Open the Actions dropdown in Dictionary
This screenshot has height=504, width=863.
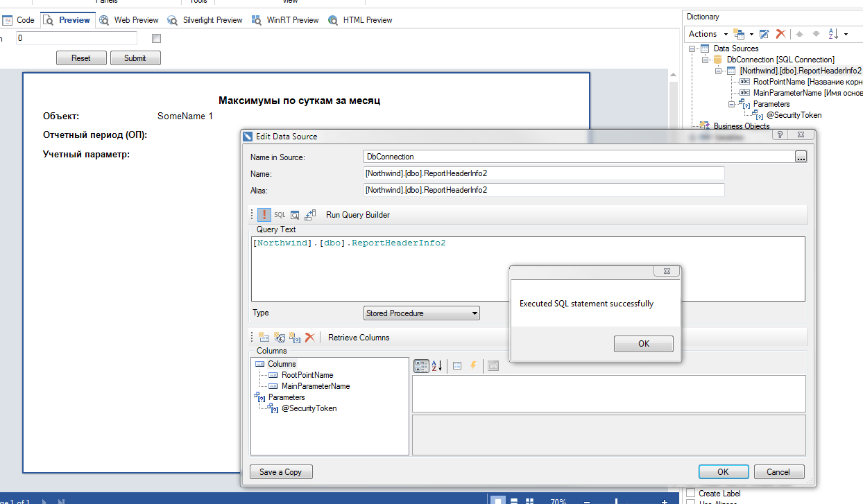click(708, 34)
